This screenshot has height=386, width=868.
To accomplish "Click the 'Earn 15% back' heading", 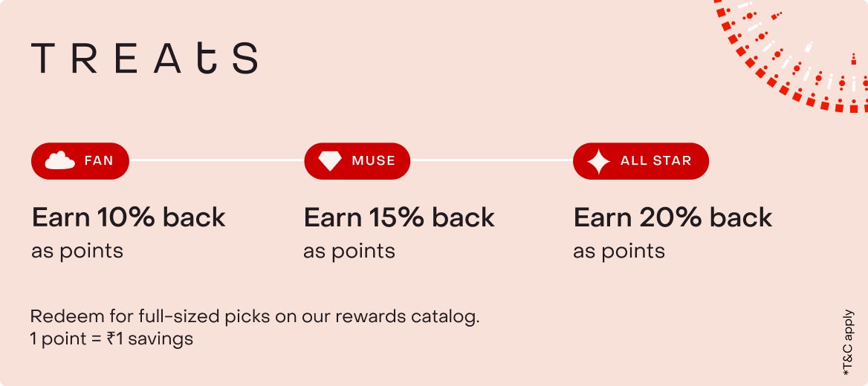I will (x=399, y=217).
